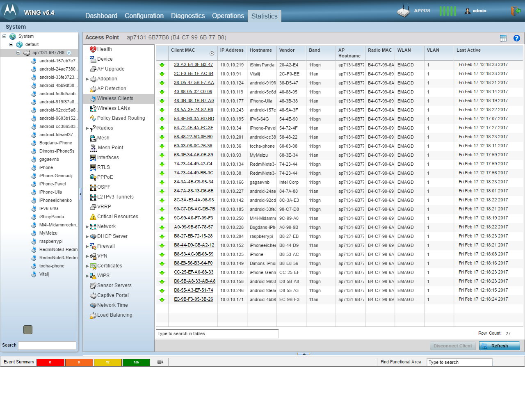Click the AP Upgrade icon

[93, 69]
